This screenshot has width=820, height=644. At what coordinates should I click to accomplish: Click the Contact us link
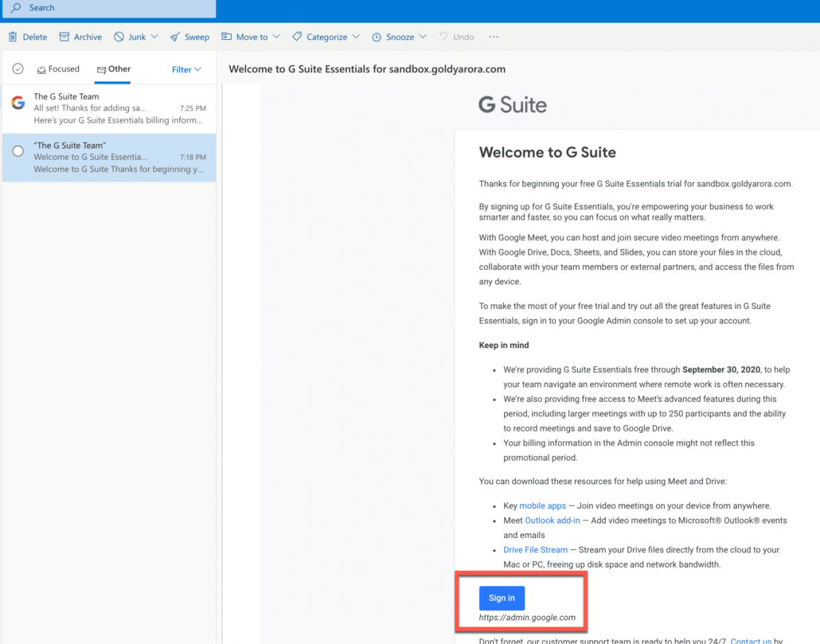pos(751,640)
